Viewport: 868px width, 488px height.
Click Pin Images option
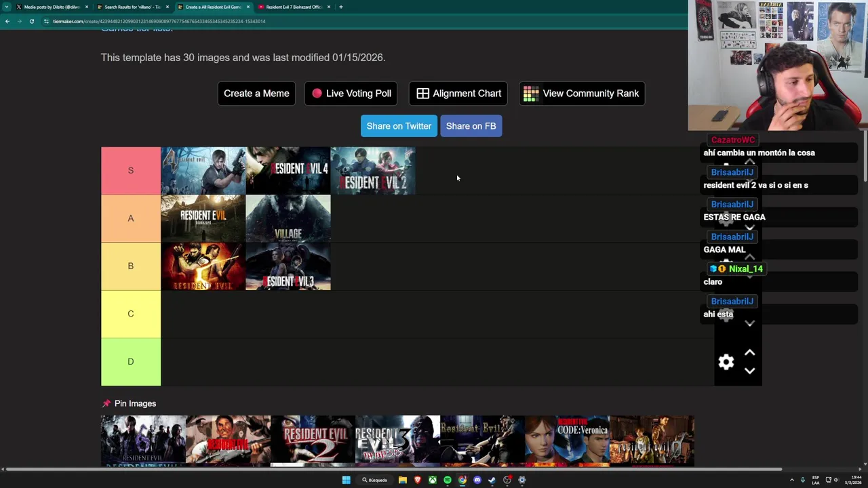tap(129, 403)
